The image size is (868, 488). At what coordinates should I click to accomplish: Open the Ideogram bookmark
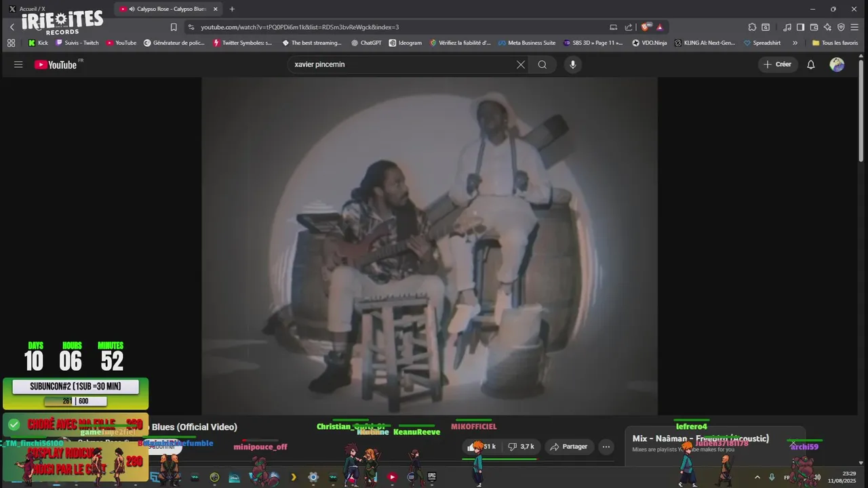coord(405,43)
